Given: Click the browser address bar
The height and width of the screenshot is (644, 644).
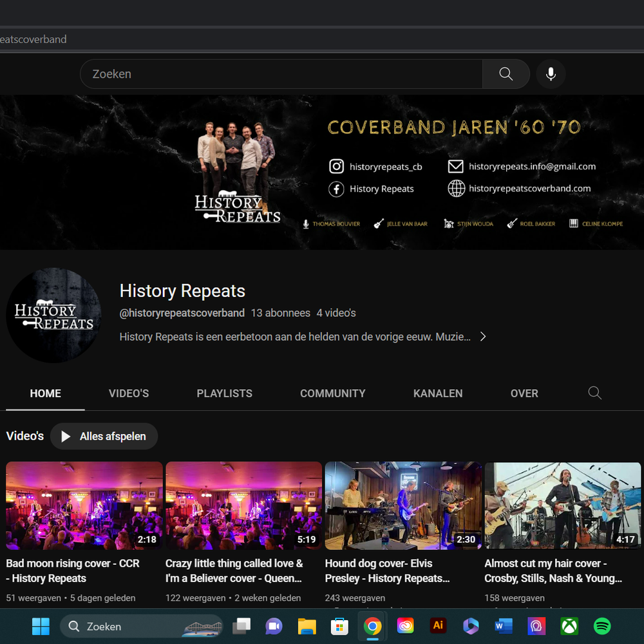Looking at the screenshot, I should [x=322, y=39].
